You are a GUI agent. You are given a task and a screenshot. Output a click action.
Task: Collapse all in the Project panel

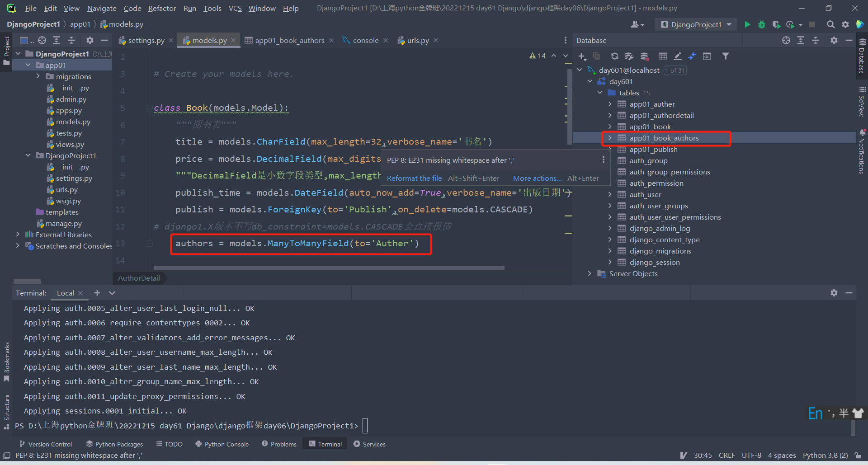point(71,40)
